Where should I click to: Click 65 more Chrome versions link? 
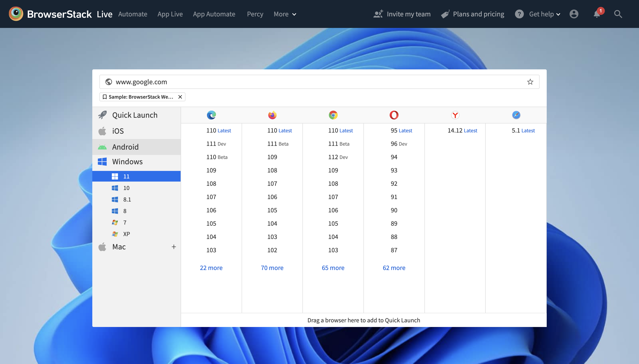coord(333,268)
